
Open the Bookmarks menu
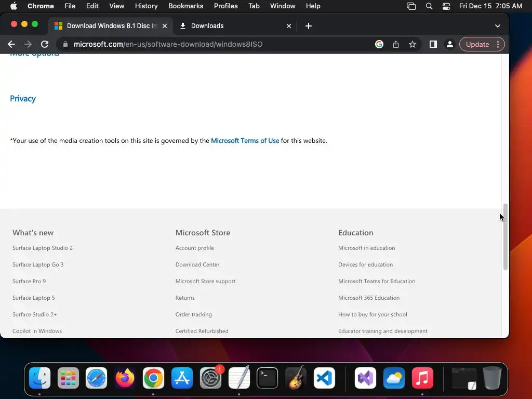pyautogui.click(x=185, y=6)
